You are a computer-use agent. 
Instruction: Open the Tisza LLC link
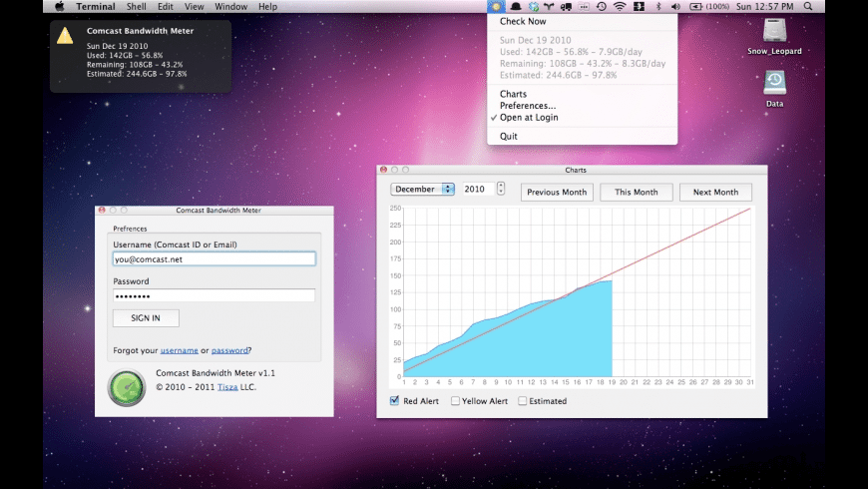[227, 387]
